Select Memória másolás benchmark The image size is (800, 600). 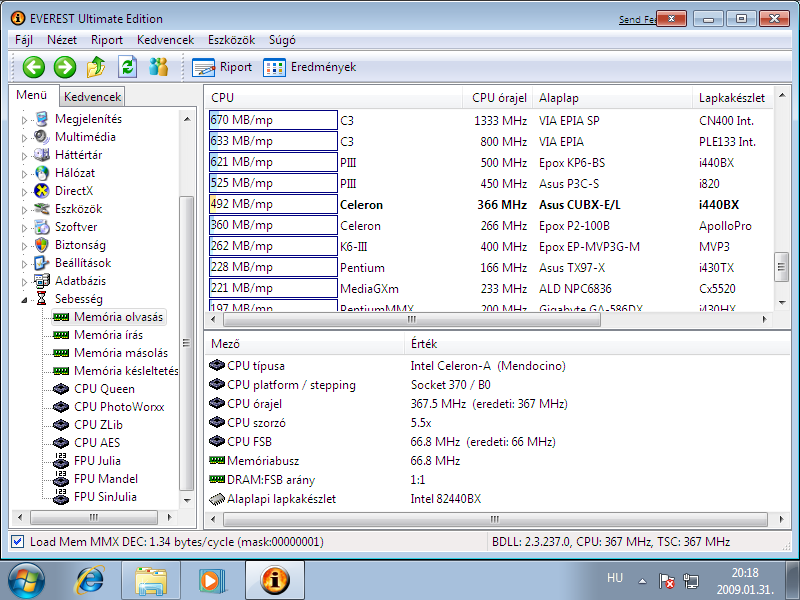point(120,353)
